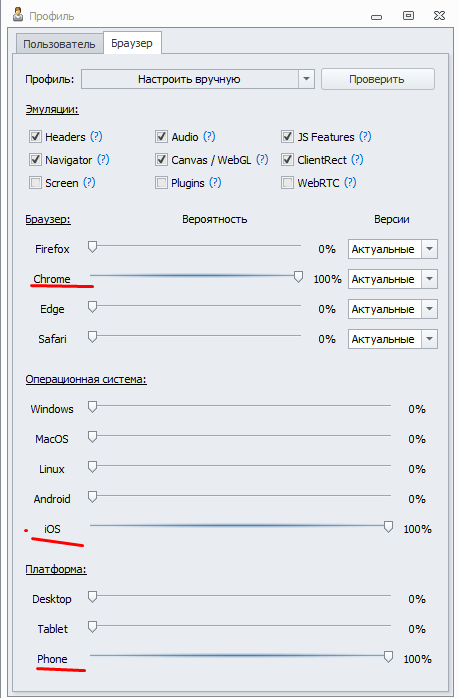Open the ClientRect help question mark
The width and height of the screenshot is (459, 698).
[357, 159]
